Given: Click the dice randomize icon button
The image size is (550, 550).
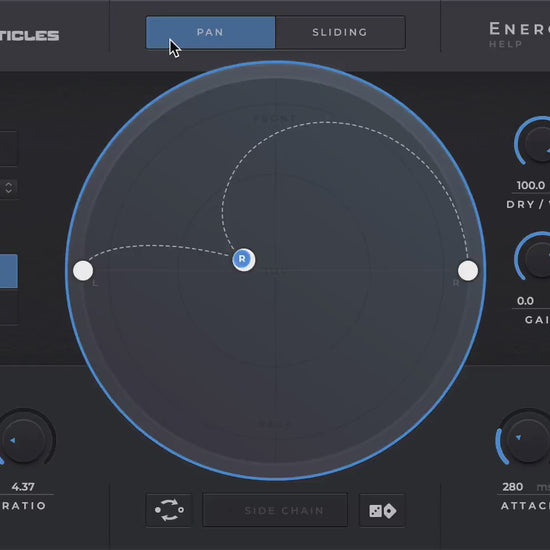Looking at the screenshot, I should 382,510.
